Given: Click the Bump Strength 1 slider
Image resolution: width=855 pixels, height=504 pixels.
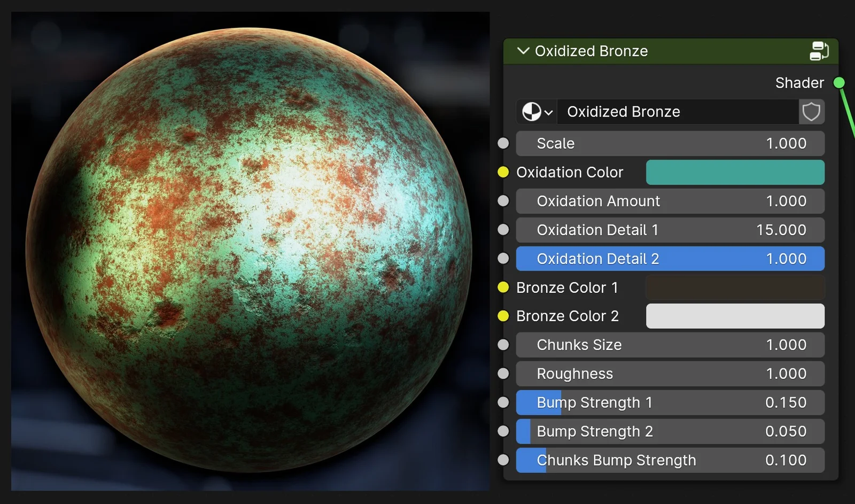Looking at the screenshot, I should (x=670, y=402).
